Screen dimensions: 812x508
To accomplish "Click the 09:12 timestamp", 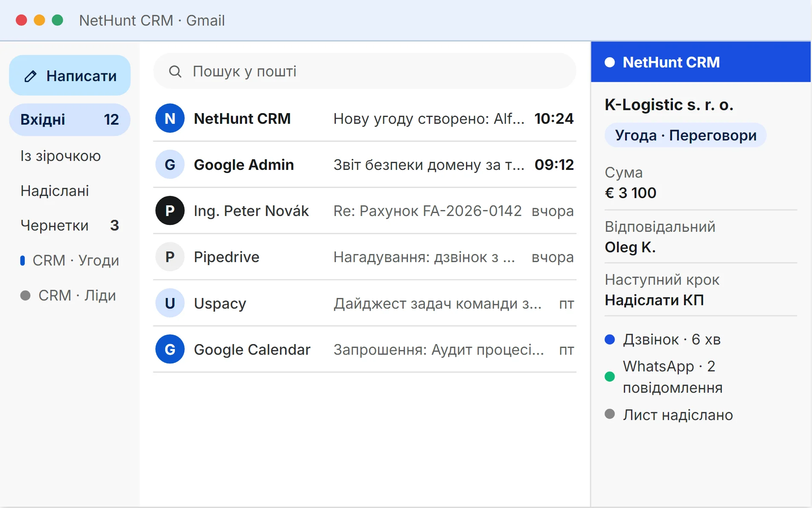I will coord(554,165).
